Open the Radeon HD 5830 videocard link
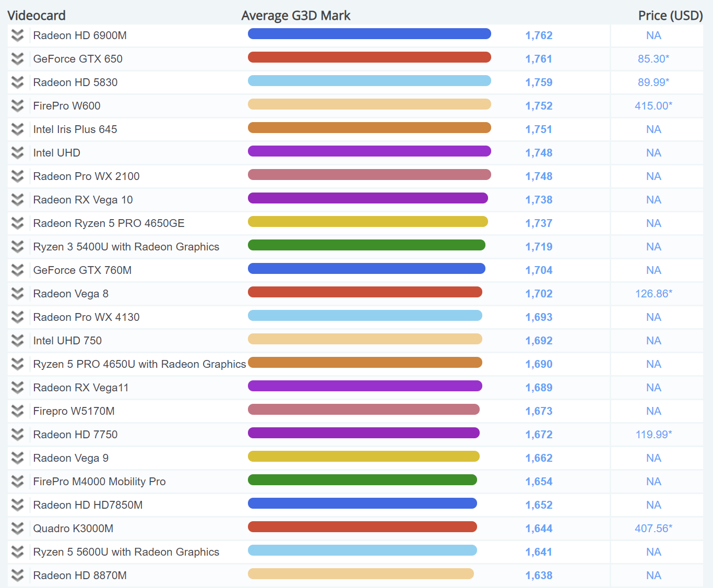Image resolution: width=713 pixels, height=588 pixels. click(x=75, y=82)
